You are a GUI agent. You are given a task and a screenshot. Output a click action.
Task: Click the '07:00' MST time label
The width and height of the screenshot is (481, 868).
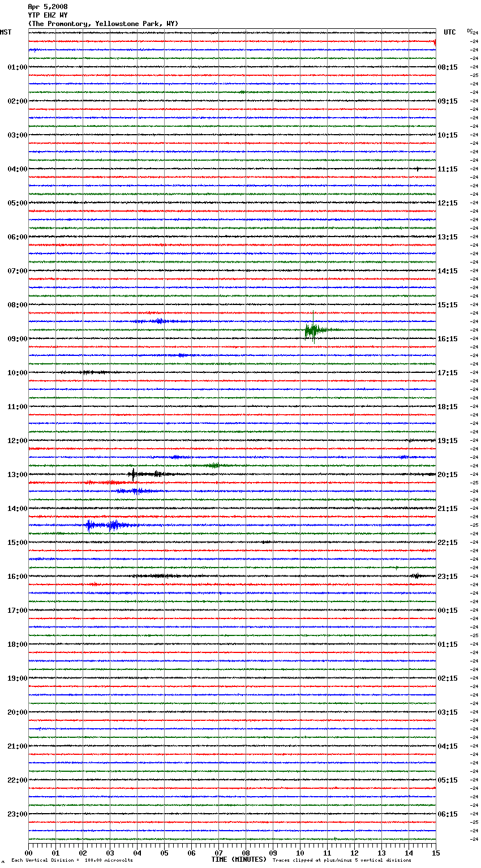(18, 271)
